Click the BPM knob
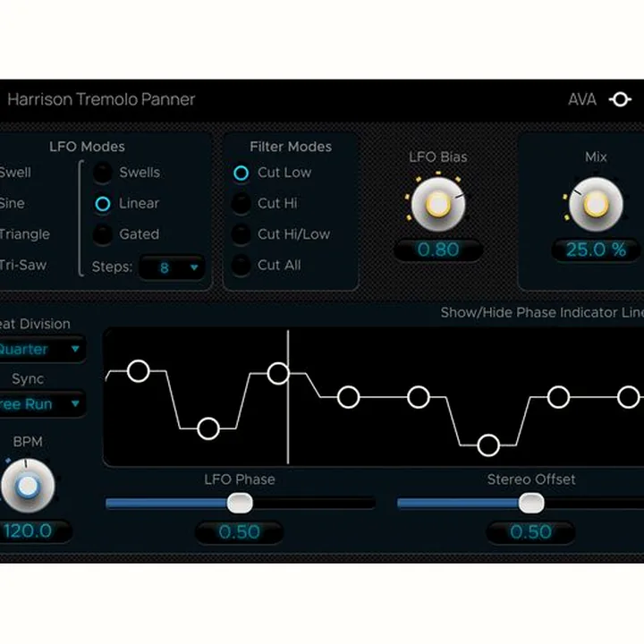The image size is (644, 644). click(x=28, y=486)
